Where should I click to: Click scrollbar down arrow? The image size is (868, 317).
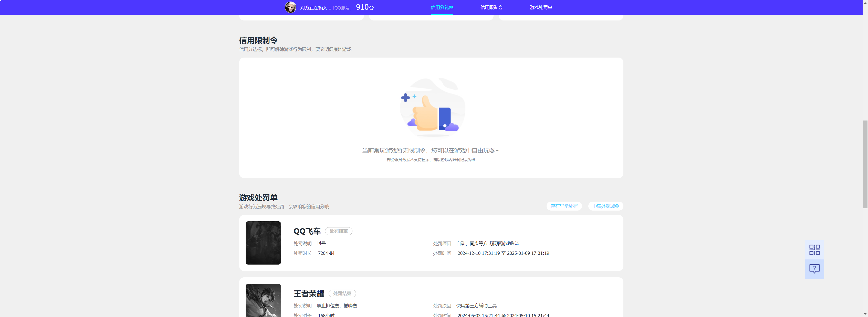pos(865,314)
